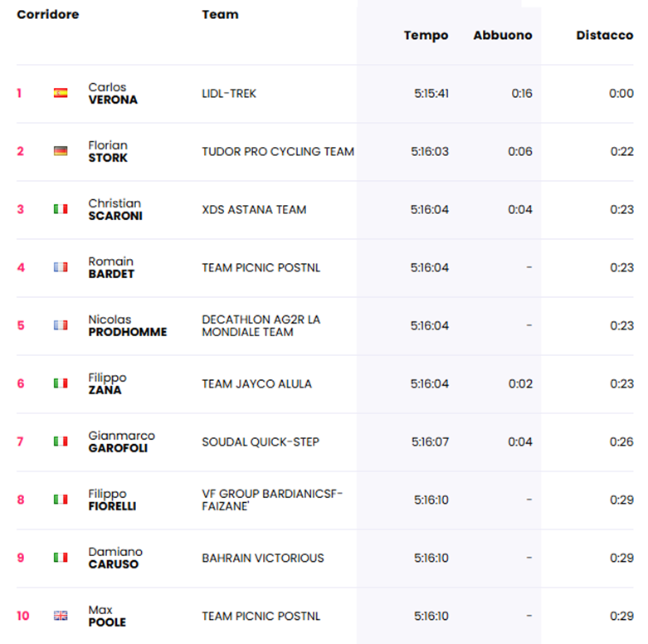Viewport: 648px width, 644px height.
Task: Open rider Carlos VERONA
Action: point(113,94)
